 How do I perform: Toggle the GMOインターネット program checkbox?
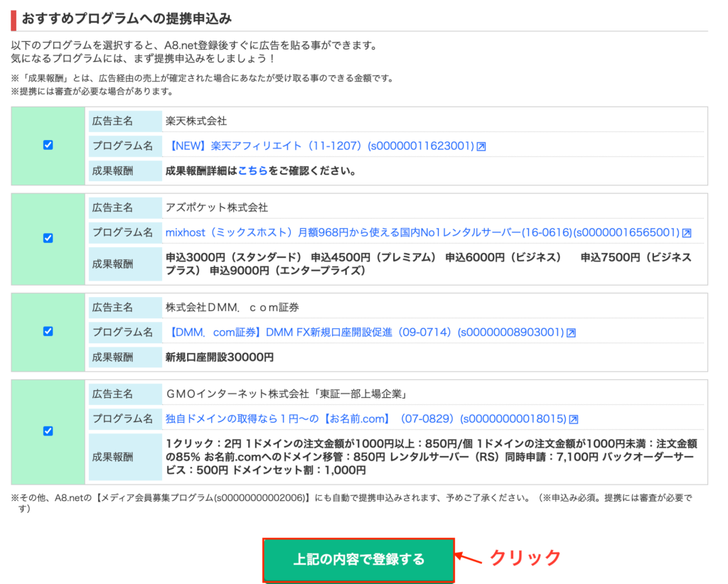[x=48, y=431]
